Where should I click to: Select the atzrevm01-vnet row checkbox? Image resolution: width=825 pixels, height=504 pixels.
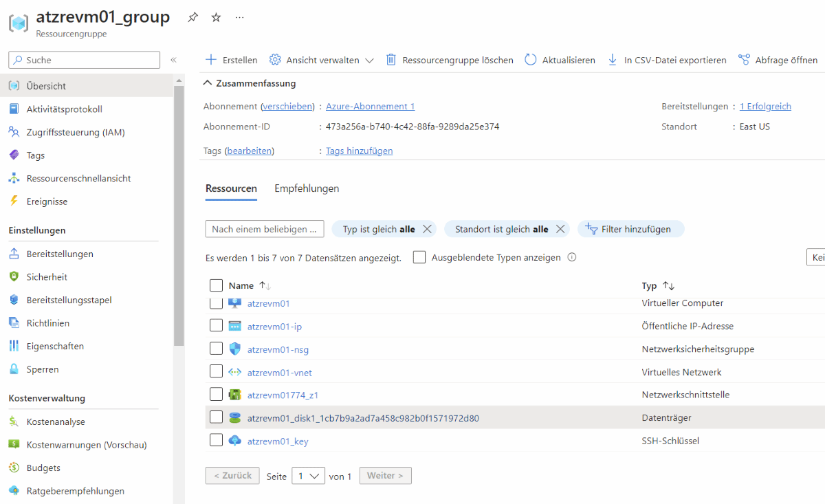[217, 371]
